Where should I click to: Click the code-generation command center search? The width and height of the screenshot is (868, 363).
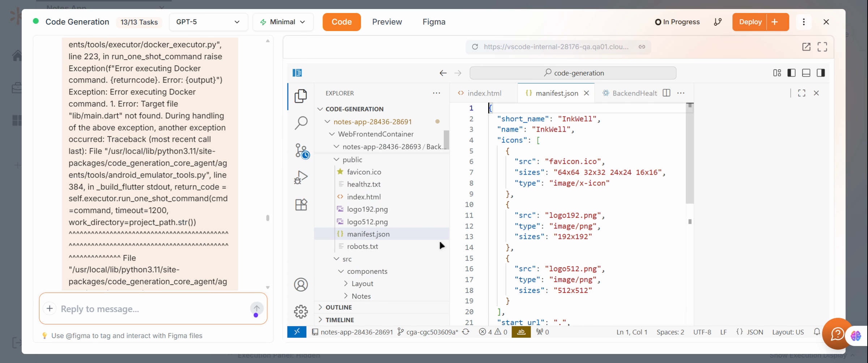(573, 73)
